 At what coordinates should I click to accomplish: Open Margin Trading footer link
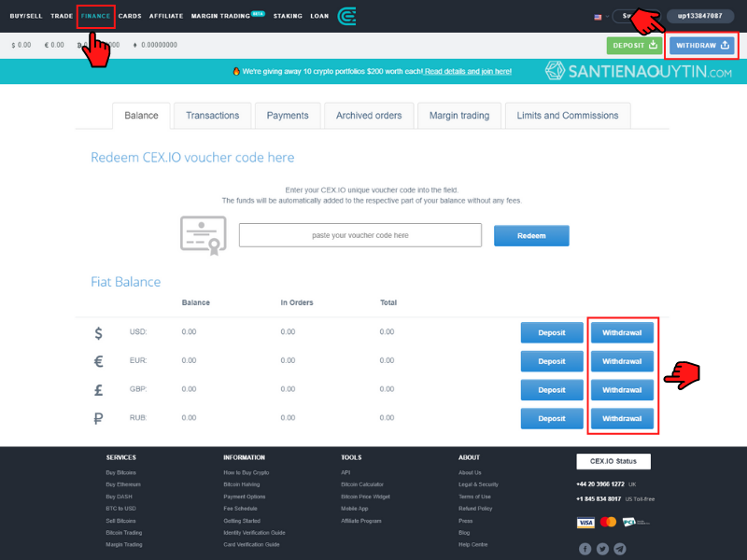(x=124, y=545)
